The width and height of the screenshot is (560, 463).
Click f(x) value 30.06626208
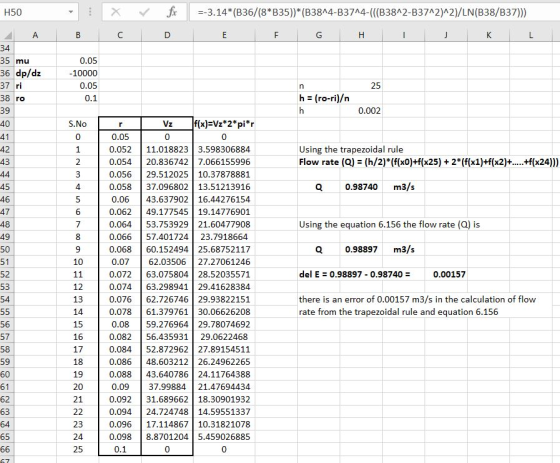224,312
